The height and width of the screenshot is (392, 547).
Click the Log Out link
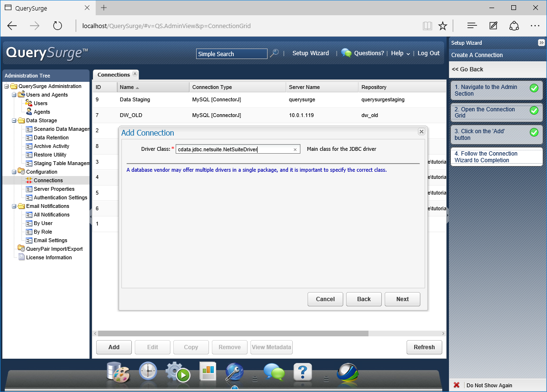(428, 53)
